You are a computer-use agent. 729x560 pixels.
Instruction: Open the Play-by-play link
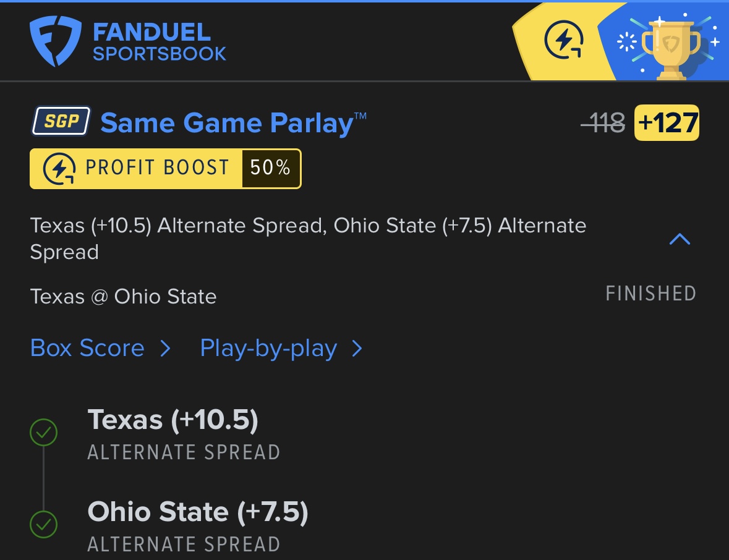coord(268,349)
